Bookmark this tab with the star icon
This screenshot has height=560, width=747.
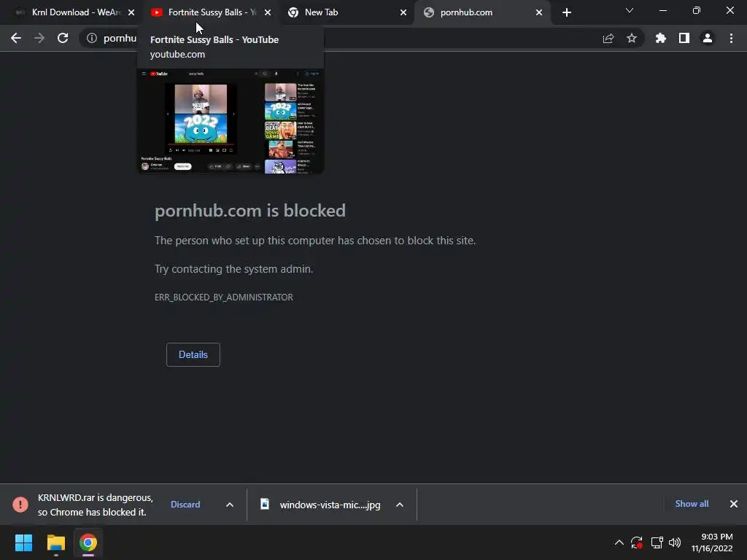(x=632, y=38)
